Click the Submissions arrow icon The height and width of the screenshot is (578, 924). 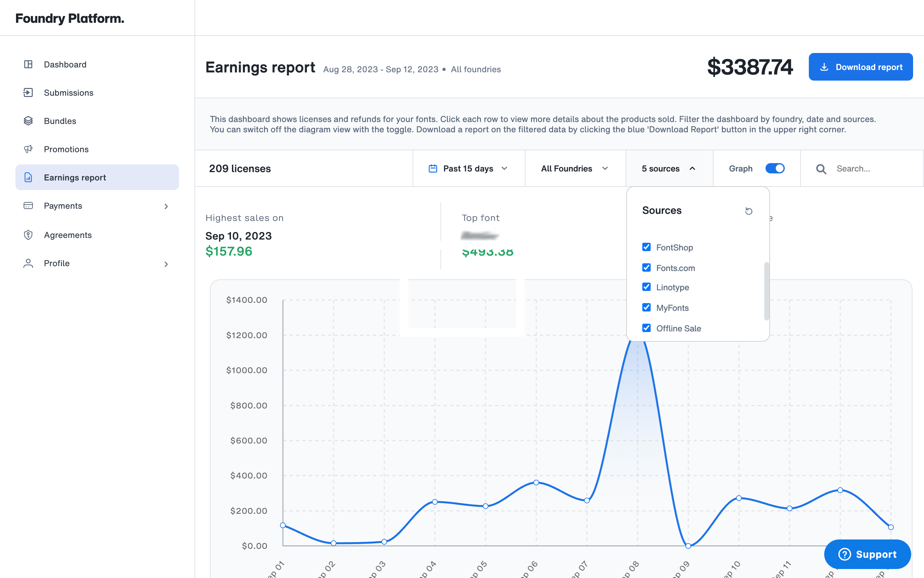pos(28,92)
